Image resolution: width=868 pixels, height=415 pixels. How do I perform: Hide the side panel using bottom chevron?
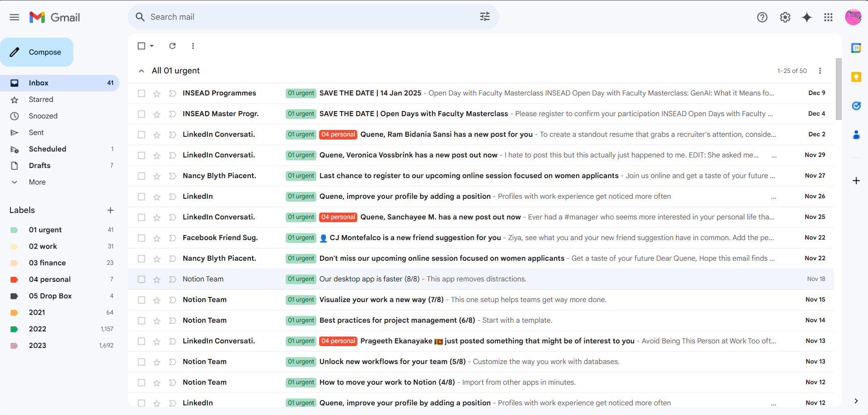(856, 401)
